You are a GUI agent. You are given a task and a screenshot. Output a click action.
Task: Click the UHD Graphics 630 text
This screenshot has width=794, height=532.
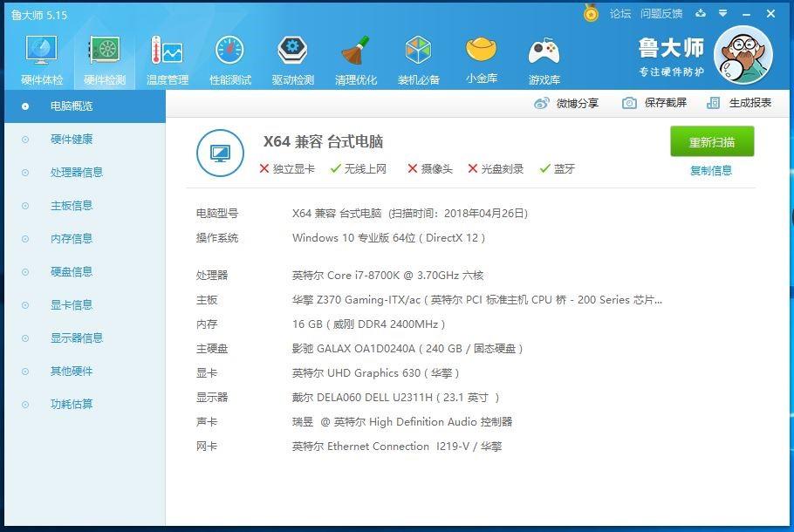pos(375,373)
